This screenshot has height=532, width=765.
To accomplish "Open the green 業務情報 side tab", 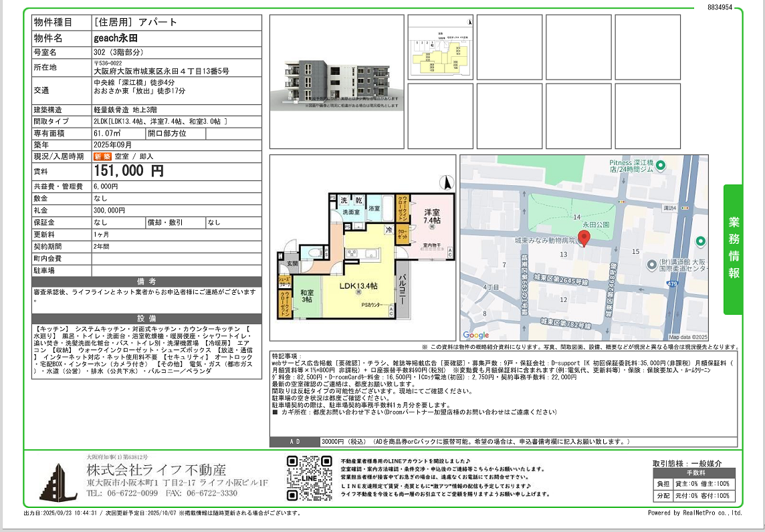I will pos(733,249).
